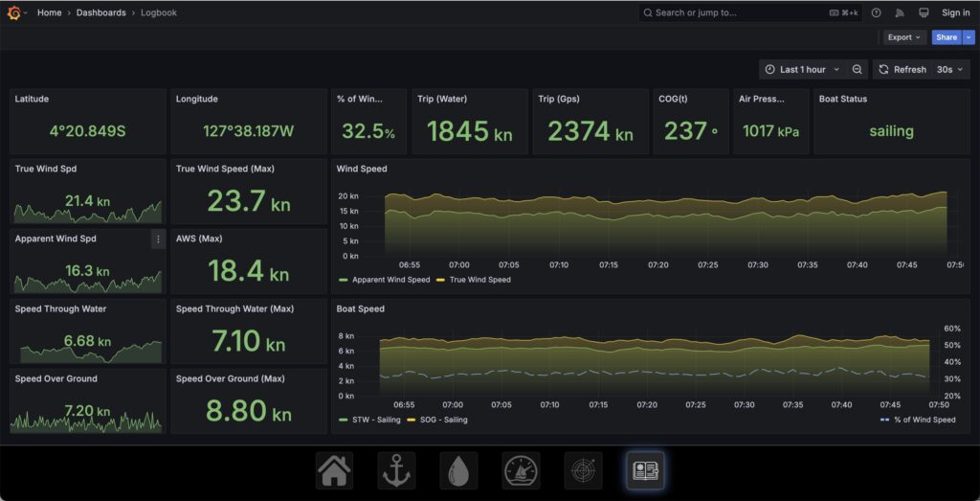This screenshot has width=980, height=501.
Task: Click the Grafana logo in the top left
Action: (13, 12)
